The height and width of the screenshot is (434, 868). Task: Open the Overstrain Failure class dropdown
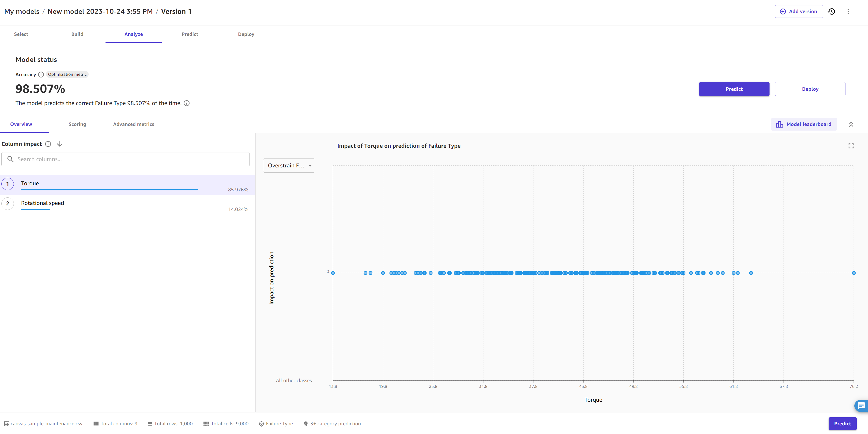[289, 166]
